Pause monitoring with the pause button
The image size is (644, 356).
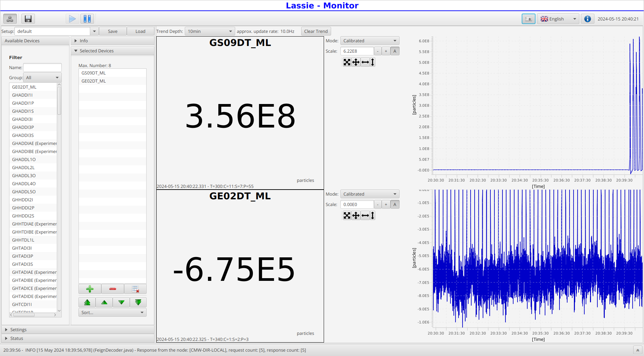pos(87,19)
